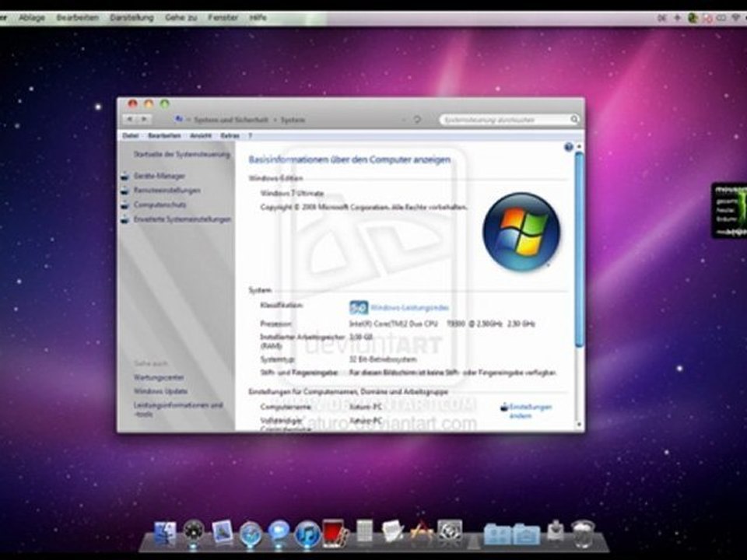Open Wartungscenter link

point(159,377)
